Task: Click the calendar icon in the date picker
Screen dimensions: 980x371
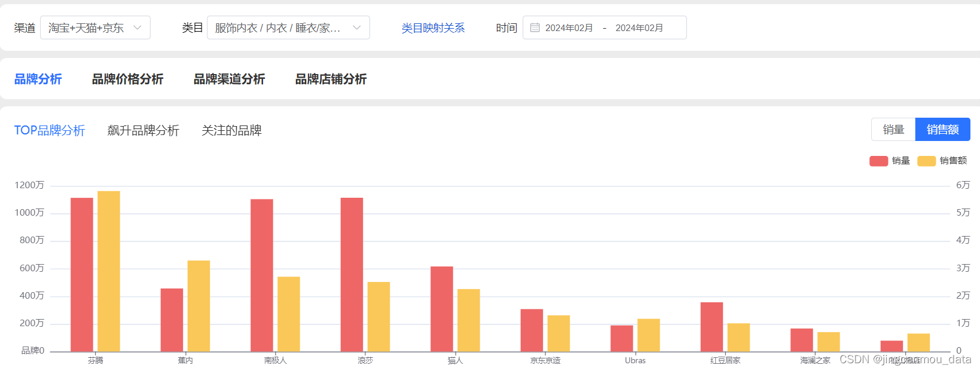Action: point(535,27)
